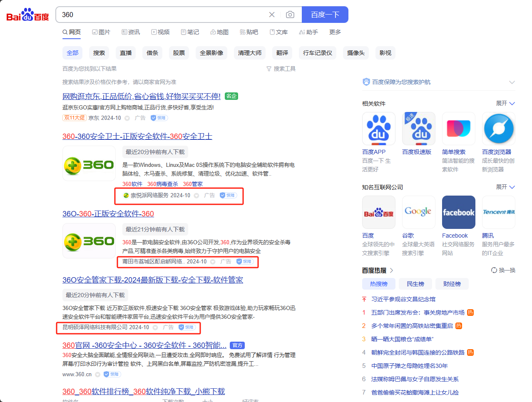Viewport: 532px width, 402px height.
Task: Open 36O-360-正版安全软件-360 result title
Action: coord(108,213)
